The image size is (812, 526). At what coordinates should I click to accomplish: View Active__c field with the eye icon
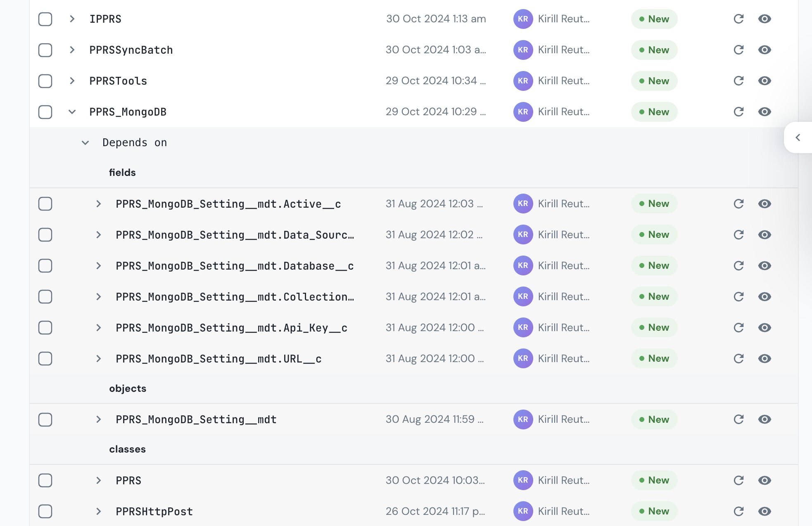[x=765, y=204]
